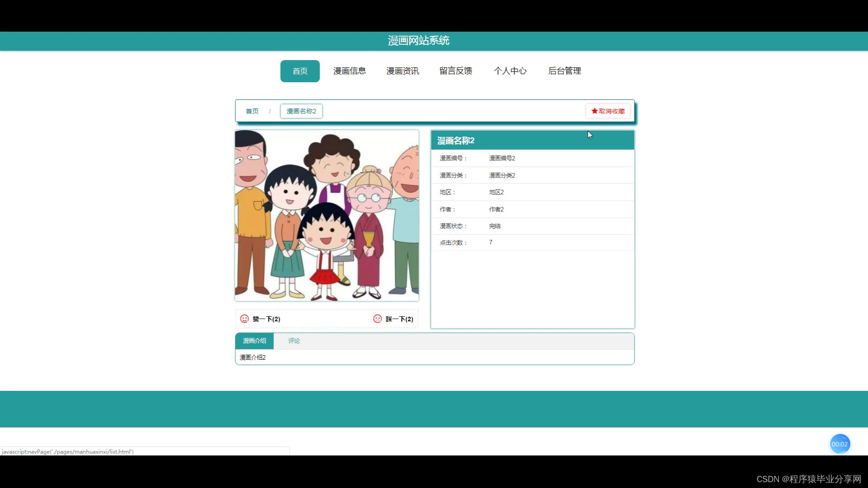This screenshot has width=868, height=488.
Task: Click the 漫画网站系统 header title
Action: 418,41
